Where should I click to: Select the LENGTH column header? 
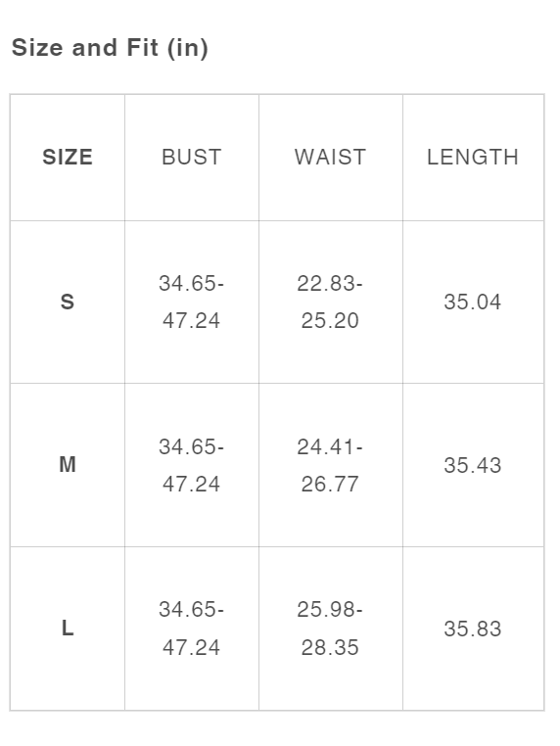coord(473,157)
